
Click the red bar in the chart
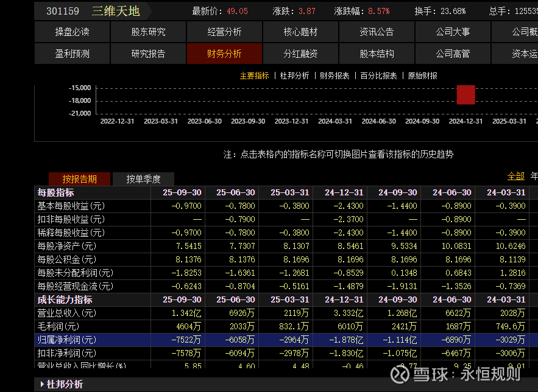pyautogui.click(x=465, y=94)
